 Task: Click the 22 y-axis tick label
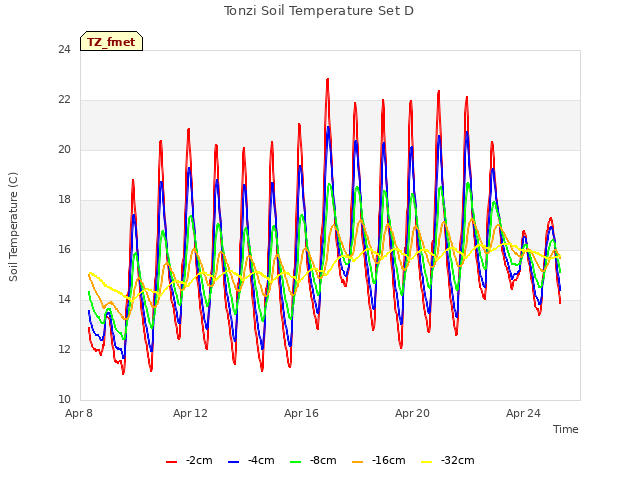coord(64,100)
